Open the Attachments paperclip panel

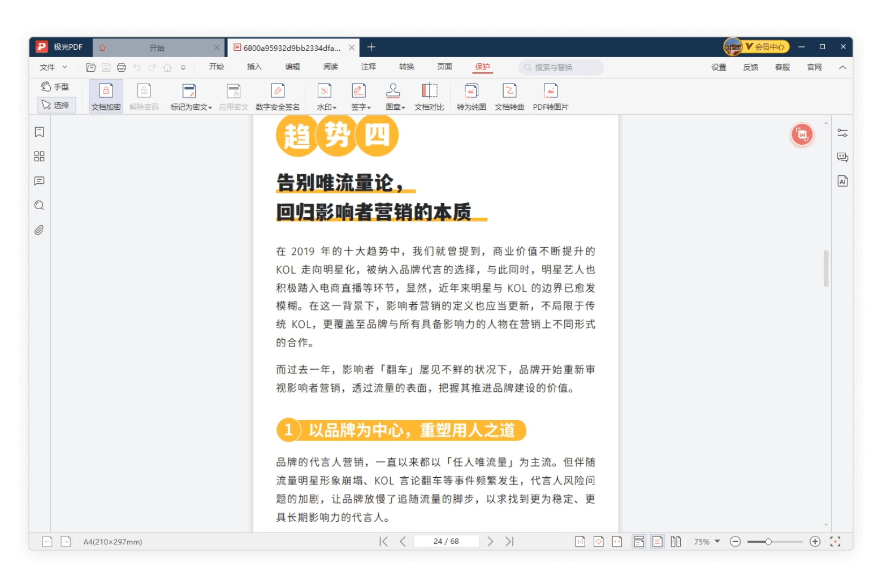click(x=39, y=230)
